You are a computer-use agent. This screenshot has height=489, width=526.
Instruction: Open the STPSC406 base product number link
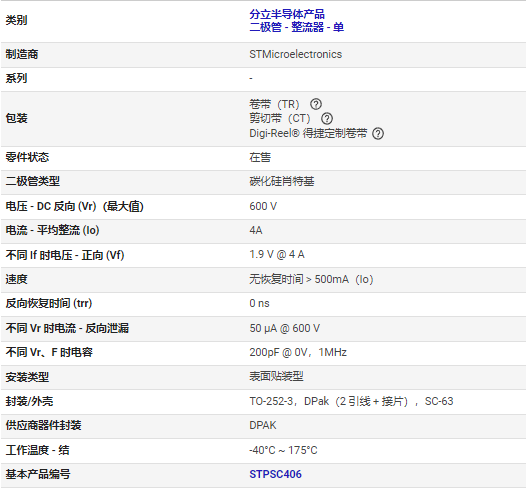tap(275, 474)
